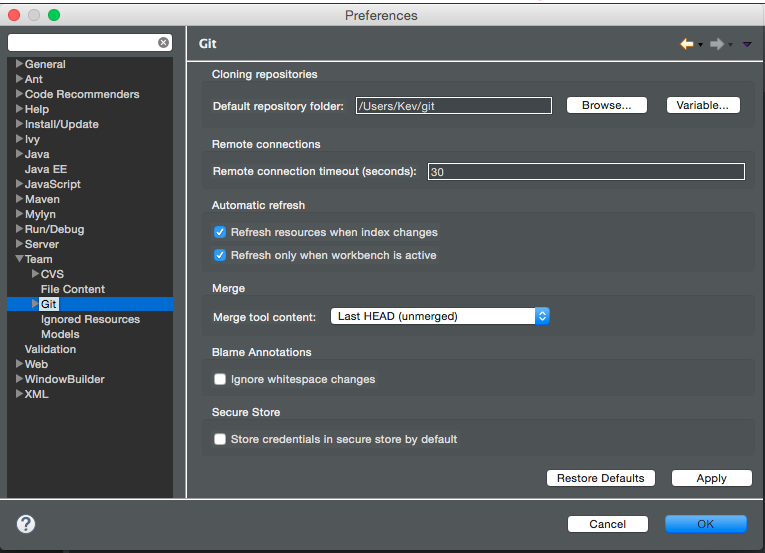The height and width of the screenshot is (553, 765).
Task: Focus the default repository folder field
Action: [x=454, y=106]
